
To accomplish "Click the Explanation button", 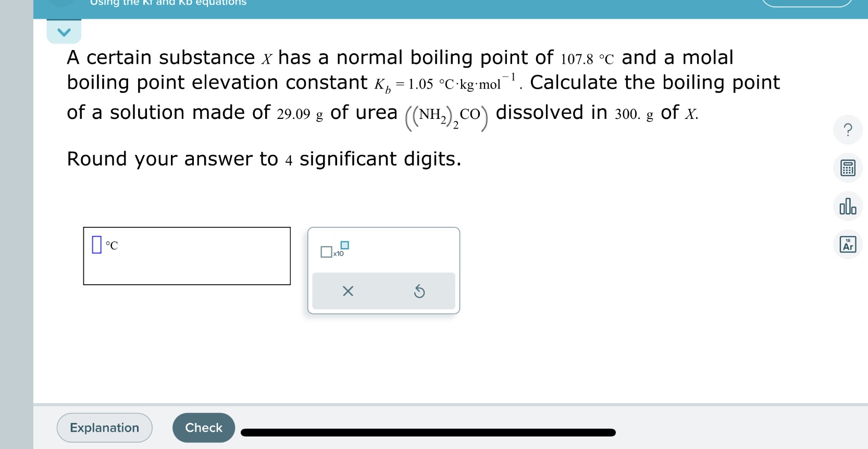I will 104,427.
